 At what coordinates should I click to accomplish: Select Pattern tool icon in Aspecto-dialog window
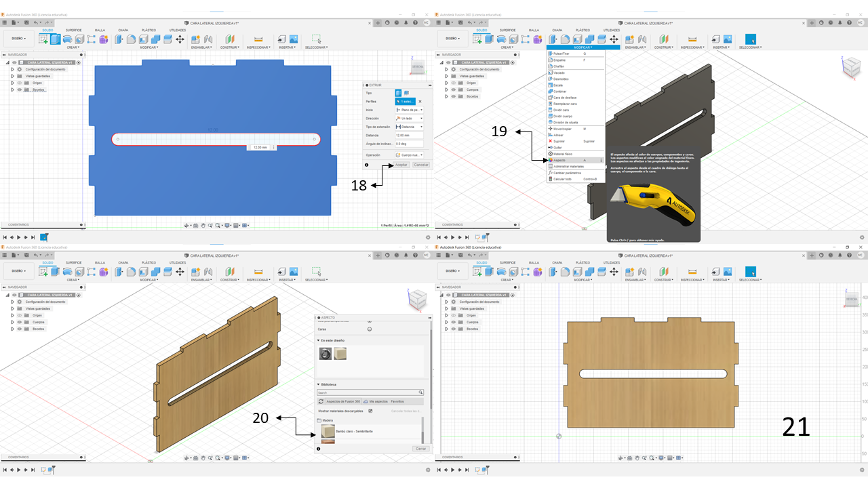coord(92,272)
